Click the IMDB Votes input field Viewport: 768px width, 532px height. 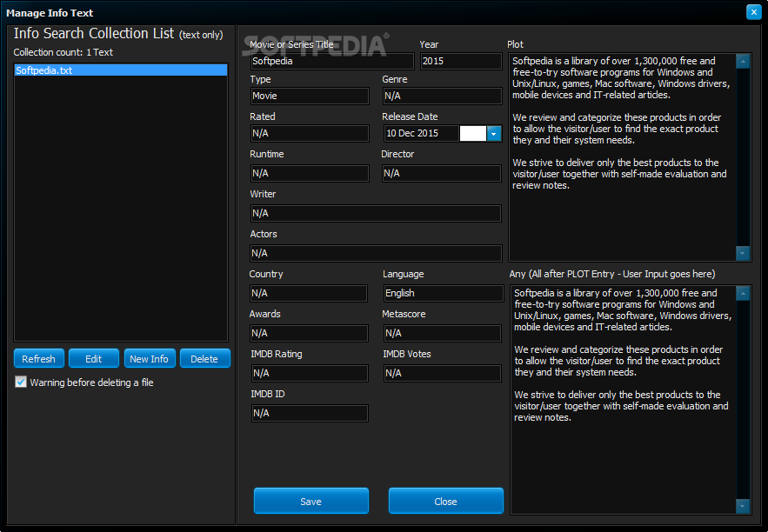pyautogui.click(x=443, y=374)
